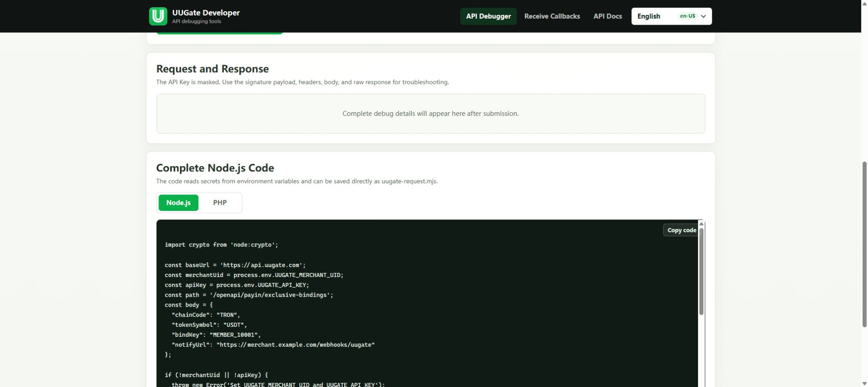Click the "Request and Response" heading
The height and width of the screenshot is (387, 868).
click(212, 69)
